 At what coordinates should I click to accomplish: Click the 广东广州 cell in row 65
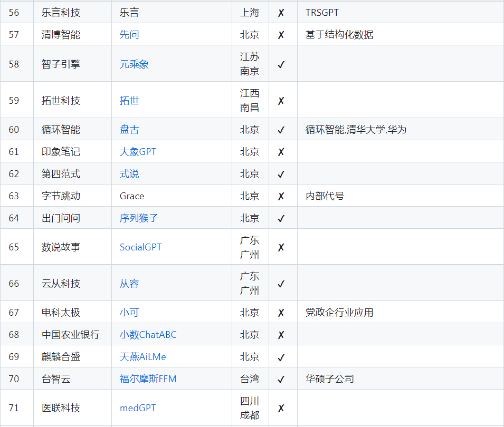[x=250, y=247]
